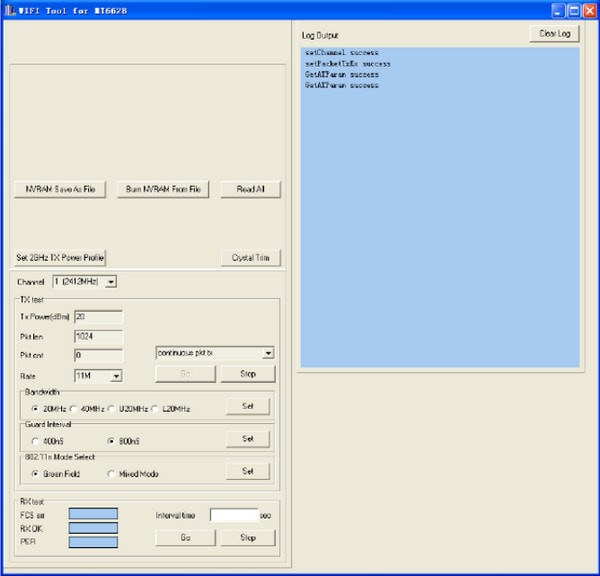Viewport: 600px width, 576px height.
Task: Click the WIFI Tool app icon in title bar
Action: point(10,10)
